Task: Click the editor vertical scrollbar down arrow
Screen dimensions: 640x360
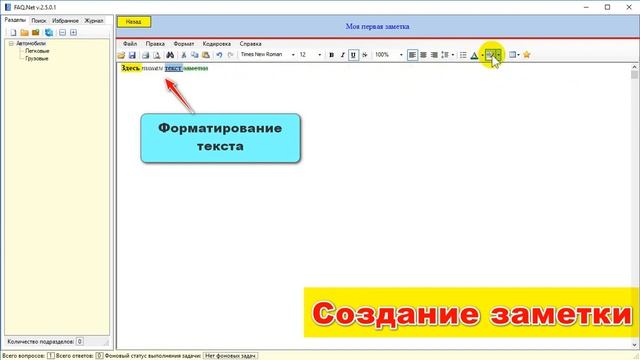Action: click(x=634, y=345)
